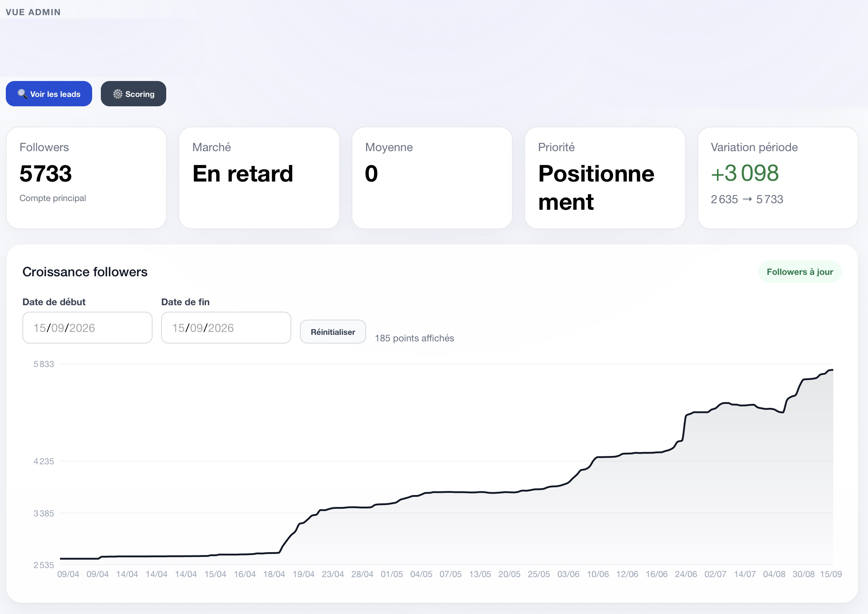Click the Réinitialiser button
The height and width of the screenshot is (614, 868).
coord(333,332)
